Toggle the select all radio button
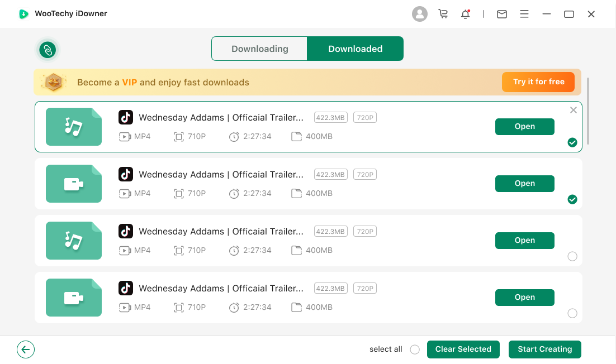The width and height of the screenshot is (616, 364). click(x=415, y=349)
